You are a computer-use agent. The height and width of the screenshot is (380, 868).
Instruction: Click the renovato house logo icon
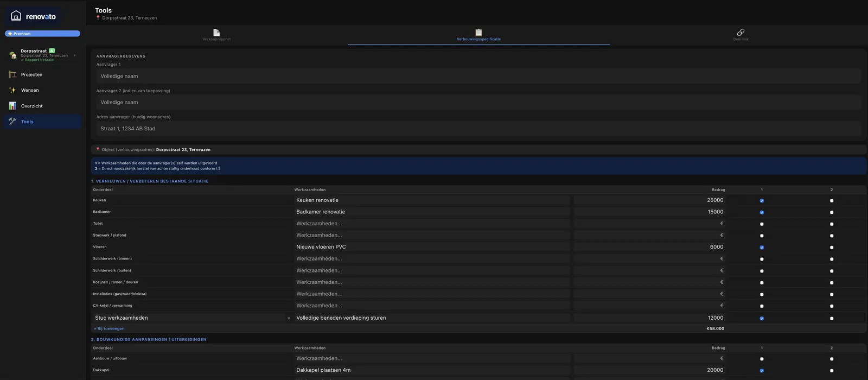[16, 16]
